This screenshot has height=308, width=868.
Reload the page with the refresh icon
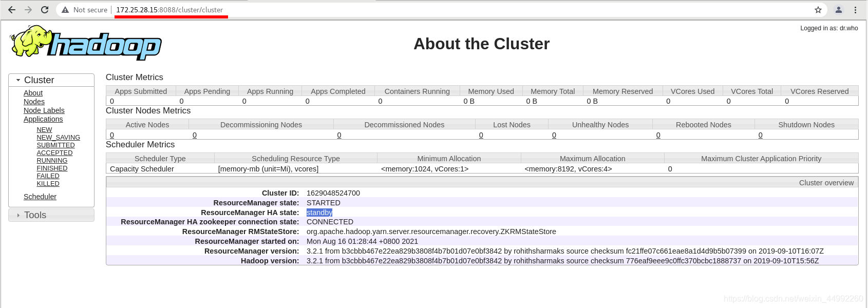[45, 10]
